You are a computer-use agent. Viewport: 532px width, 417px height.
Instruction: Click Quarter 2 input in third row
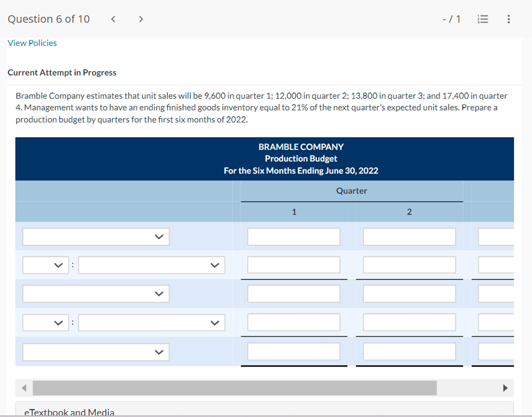(410, 294)
